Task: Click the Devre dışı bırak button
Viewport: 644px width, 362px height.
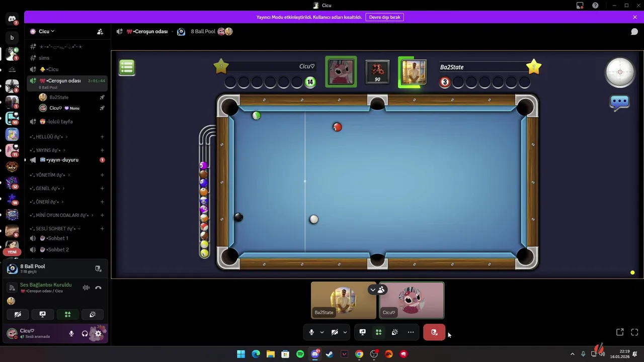Action: [x=384, y=17]
